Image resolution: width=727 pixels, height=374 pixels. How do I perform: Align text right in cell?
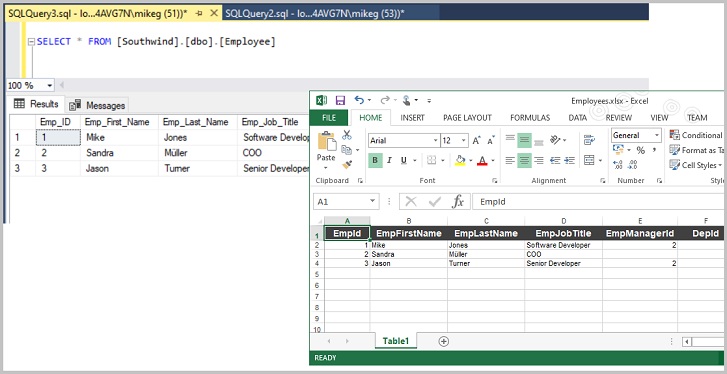[538, 160]
